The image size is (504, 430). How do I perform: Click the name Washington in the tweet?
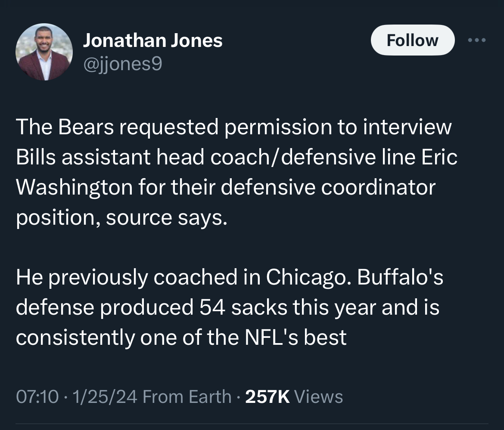coord(74,188)
